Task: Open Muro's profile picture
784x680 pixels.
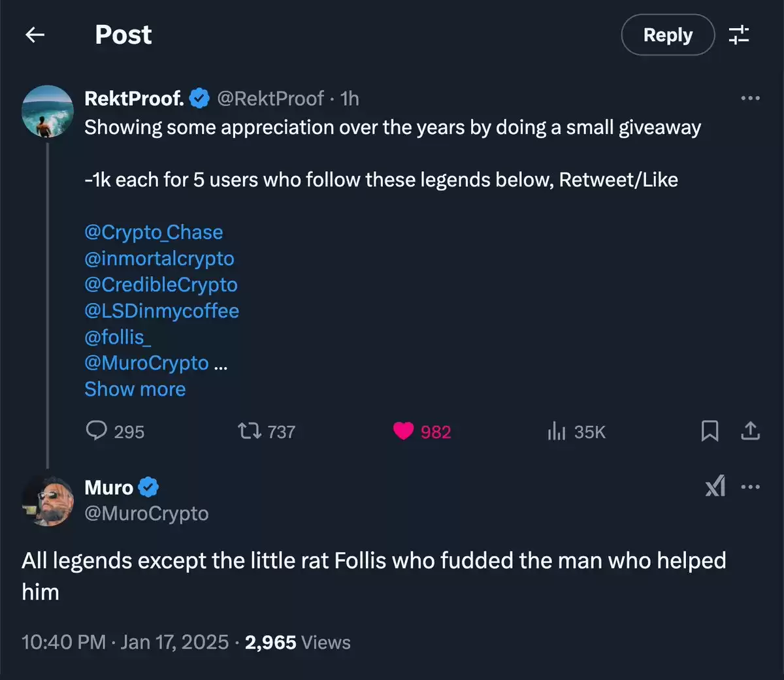Action: coord(48,501)
